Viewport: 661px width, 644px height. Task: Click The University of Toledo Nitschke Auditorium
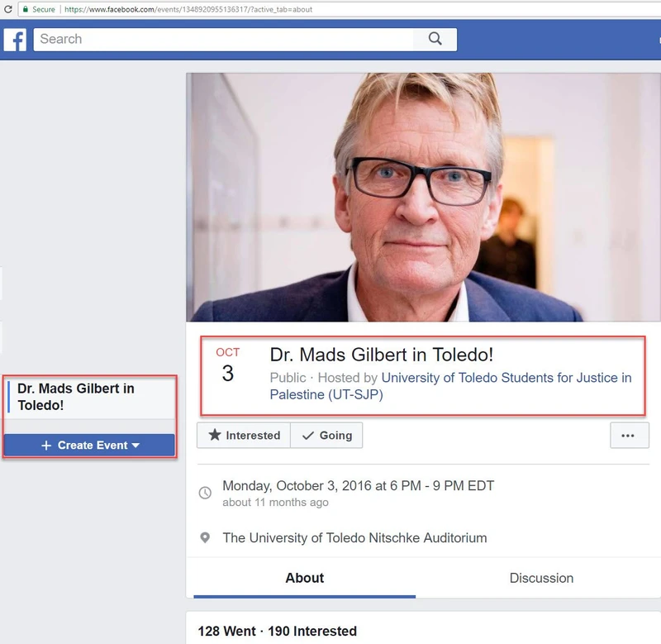[354, 537]
